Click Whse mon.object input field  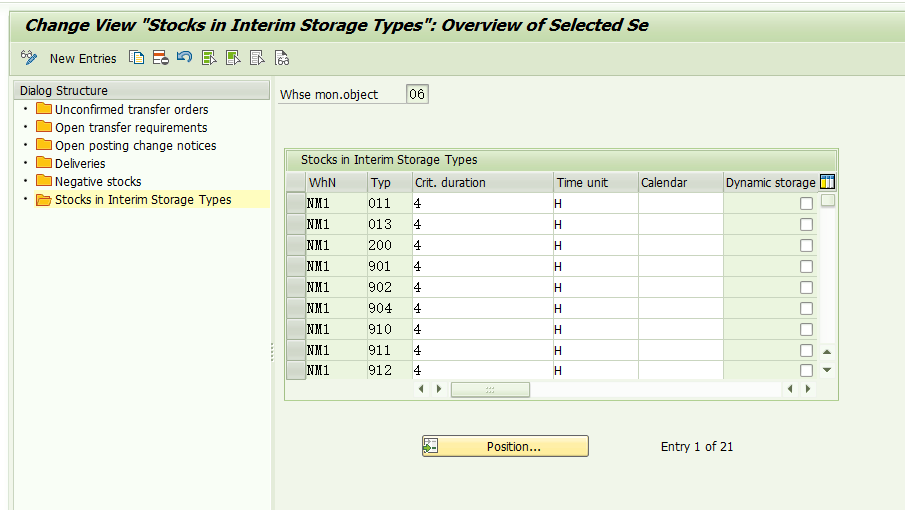(417, 94)
